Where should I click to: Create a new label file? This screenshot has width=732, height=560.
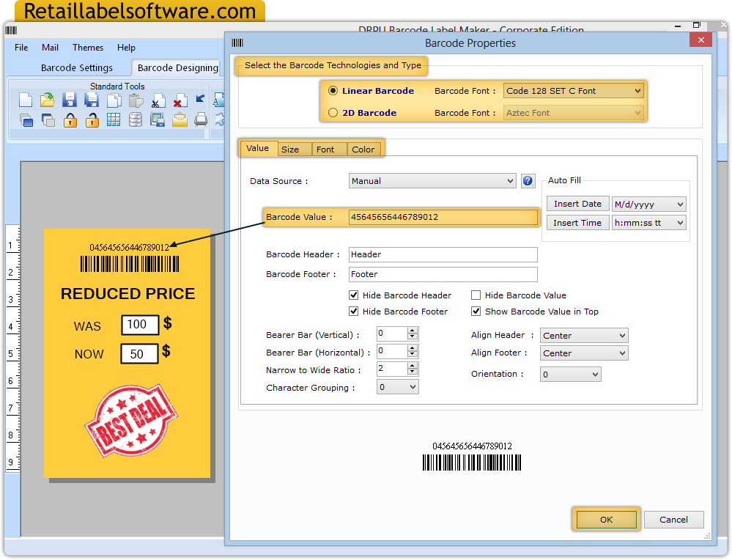(x=25, y=100)
